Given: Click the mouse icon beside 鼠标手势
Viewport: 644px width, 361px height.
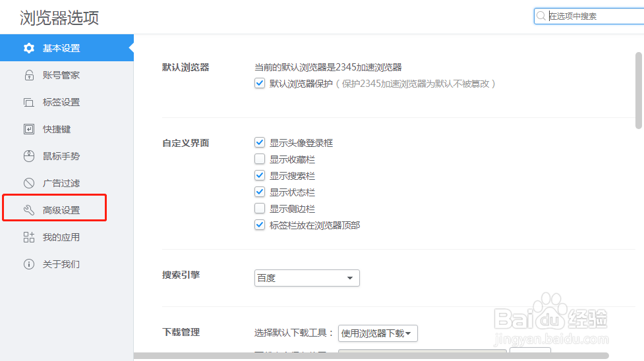Looking at the screenshot, I should click(x=29, y=156).
